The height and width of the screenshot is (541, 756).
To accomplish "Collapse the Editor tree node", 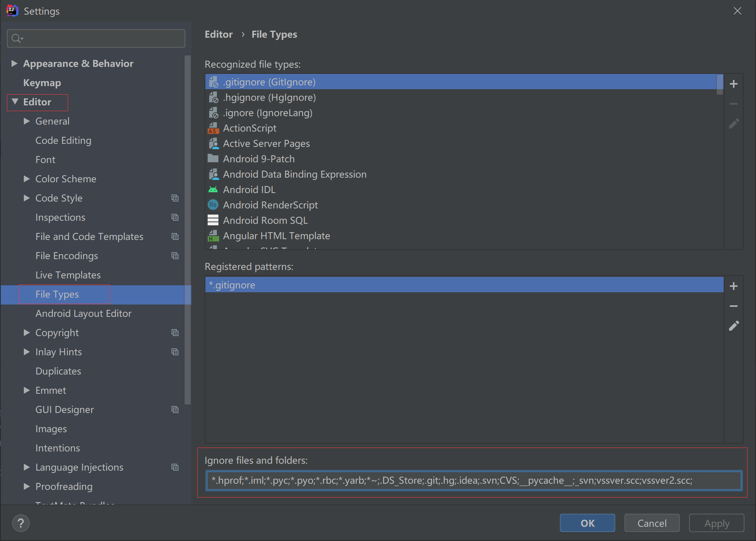I will [x=15, y=102].
